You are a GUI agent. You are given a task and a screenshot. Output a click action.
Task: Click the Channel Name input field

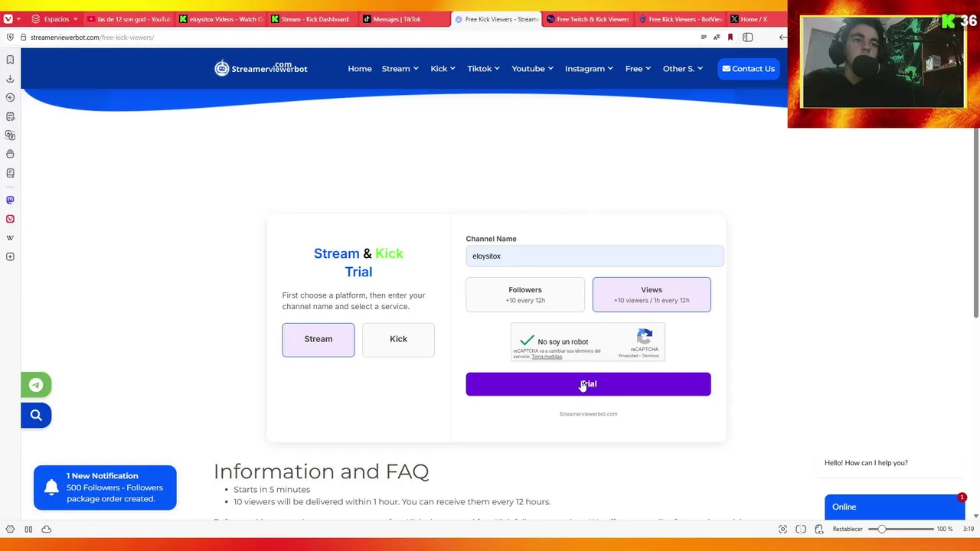click(x=594, y=256)
